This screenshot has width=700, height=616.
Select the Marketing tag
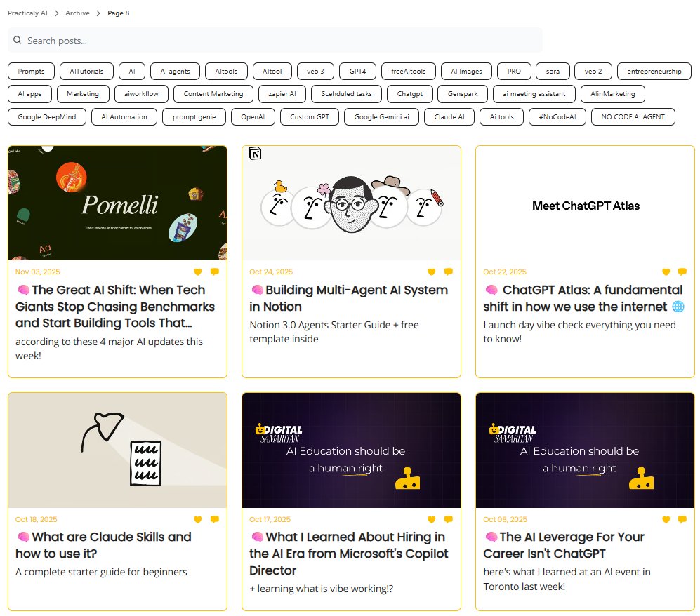[x=83, y=94]
